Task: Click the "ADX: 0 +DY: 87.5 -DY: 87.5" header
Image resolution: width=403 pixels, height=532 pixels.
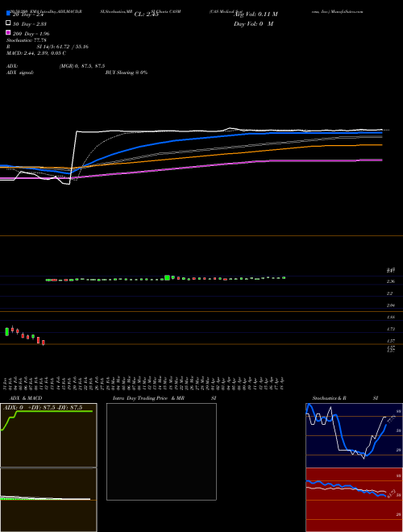Action: 43,408
